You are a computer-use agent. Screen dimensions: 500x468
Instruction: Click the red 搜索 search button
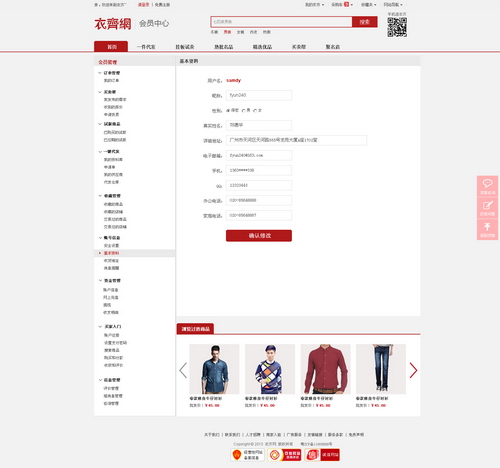[x=365, y=22]
